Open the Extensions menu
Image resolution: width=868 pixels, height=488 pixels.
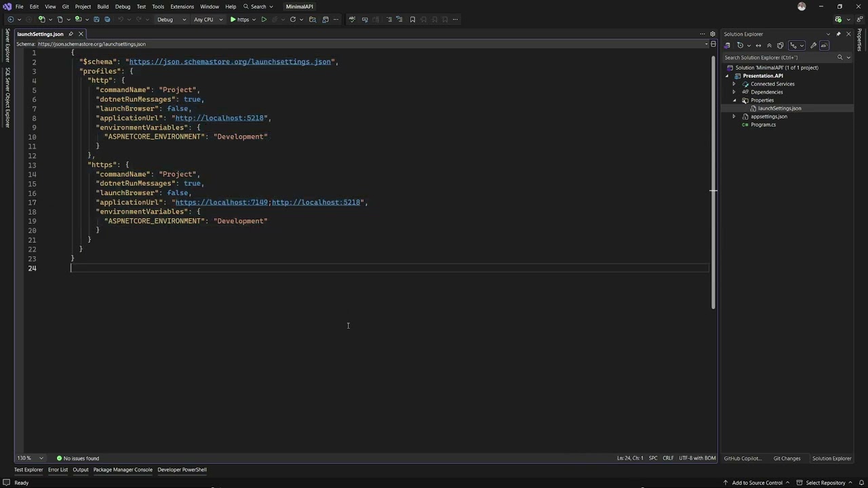tap(182, 7)
